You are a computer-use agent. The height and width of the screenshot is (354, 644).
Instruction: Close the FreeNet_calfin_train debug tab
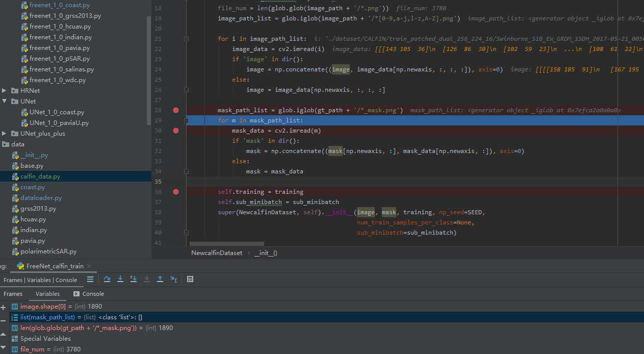pyautogui.click(x=89, y=266)
